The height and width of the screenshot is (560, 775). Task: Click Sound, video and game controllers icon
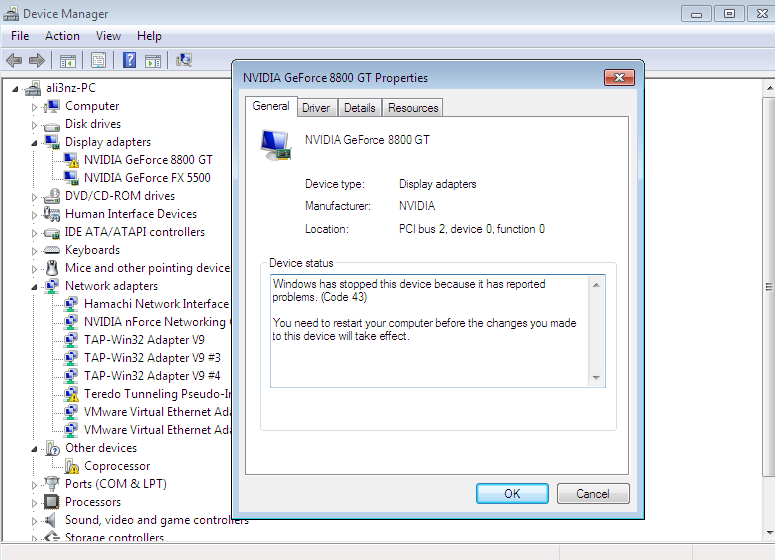pos(50,520)
